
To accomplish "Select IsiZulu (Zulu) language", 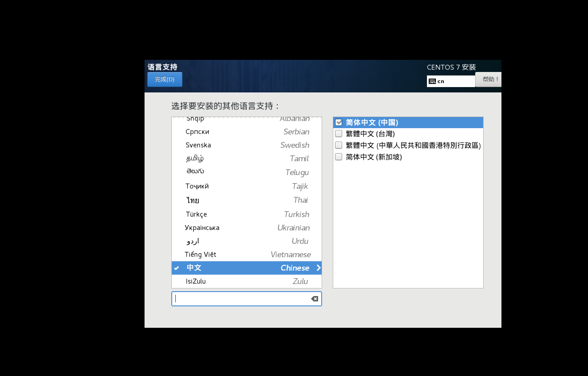I will click(x=246, y=281).
